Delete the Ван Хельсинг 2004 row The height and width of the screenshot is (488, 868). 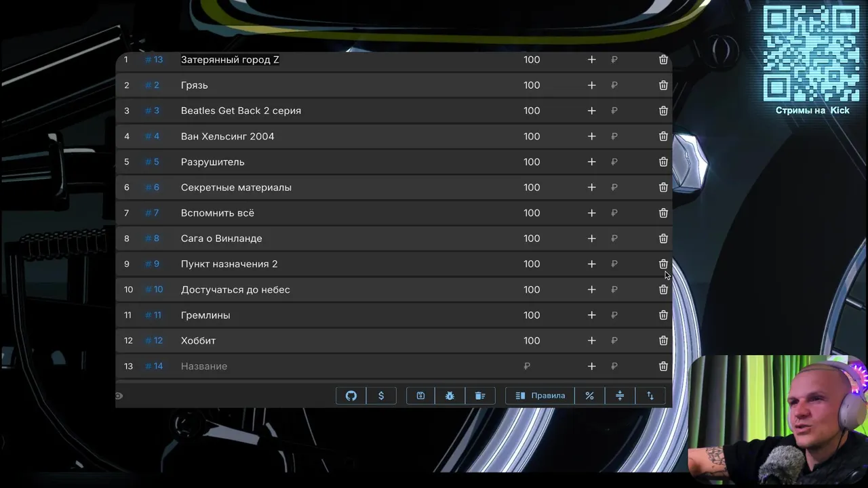pyautogui.click(x=663, y=136)
